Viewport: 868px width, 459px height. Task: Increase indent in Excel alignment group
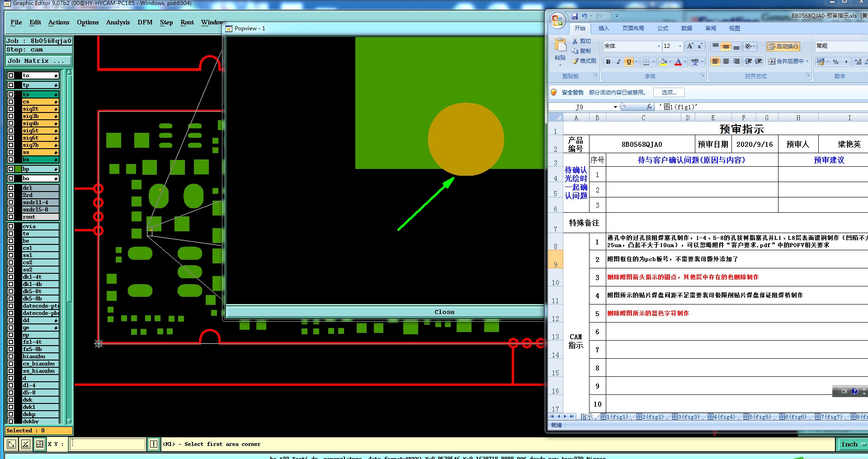point(759,61)
